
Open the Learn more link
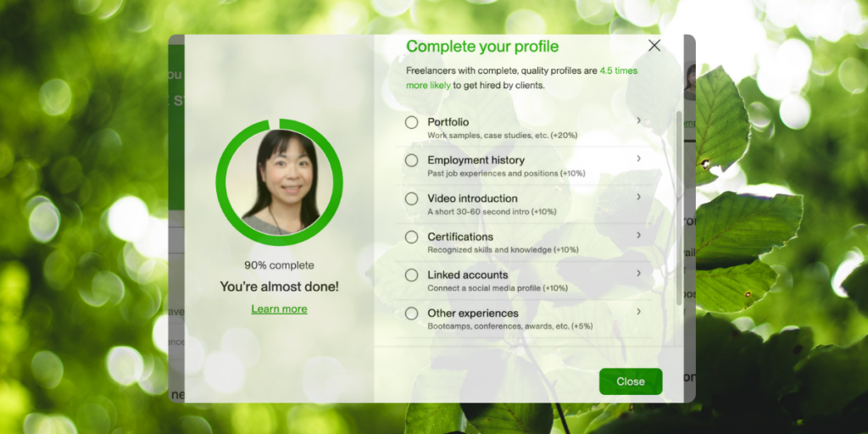click(x=279, y=309)
